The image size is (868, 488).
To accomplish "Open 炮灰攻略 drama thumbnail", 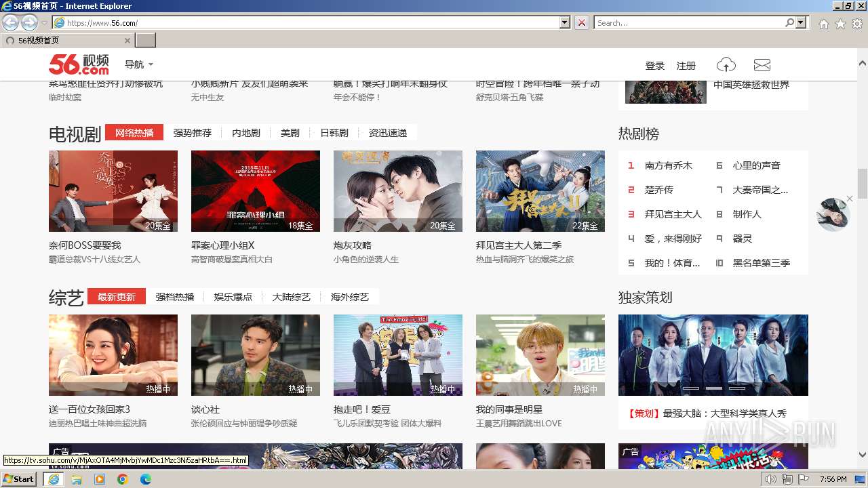I will [x=398, y=191].
